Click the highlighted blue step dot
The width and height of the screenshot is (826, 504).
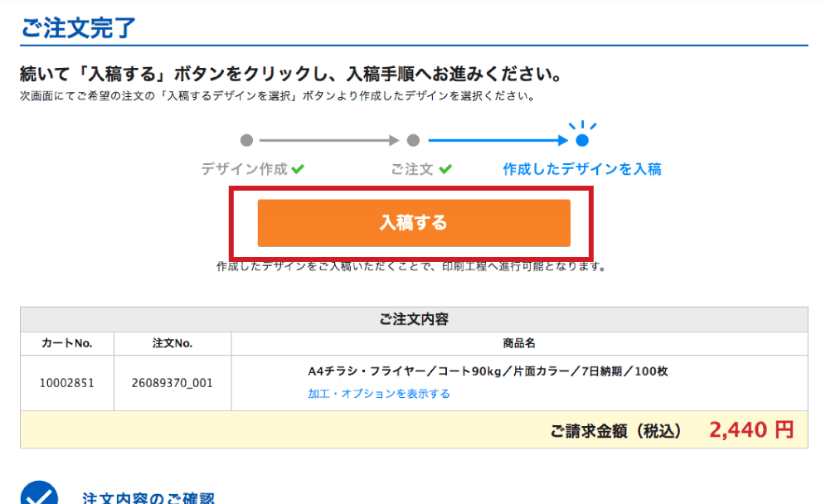tap(582, 141)
